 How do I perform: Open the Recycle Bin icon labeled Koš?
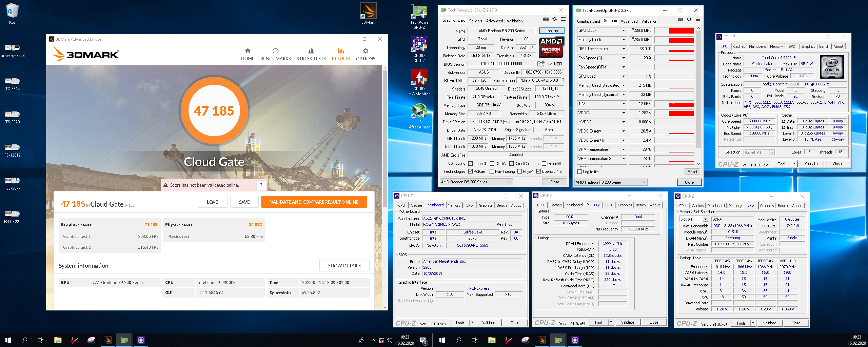(x=12, y=14)
